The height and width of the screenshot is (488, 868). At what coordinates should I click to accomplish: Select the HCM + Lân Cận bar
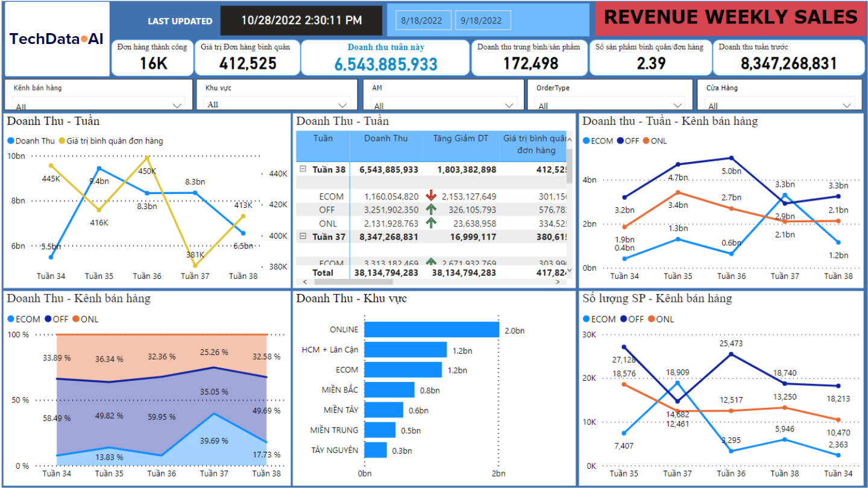pos(406,349)
